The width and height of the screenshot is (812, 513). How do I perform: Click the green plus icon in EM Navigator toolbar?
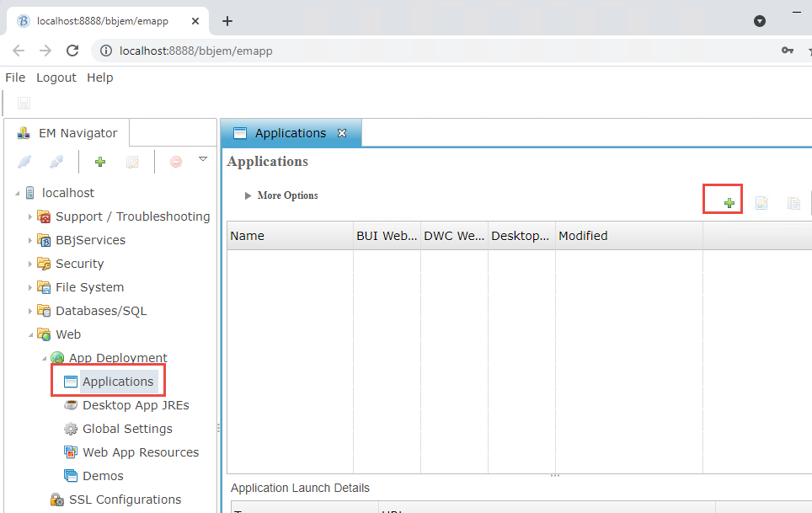100,162
